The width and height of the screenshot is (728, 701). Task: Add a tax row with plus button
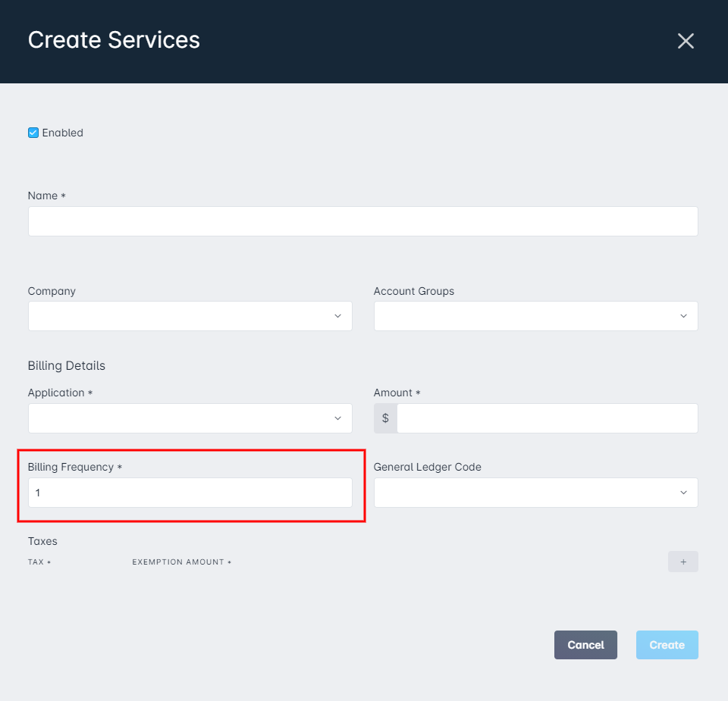click(683, 562)
